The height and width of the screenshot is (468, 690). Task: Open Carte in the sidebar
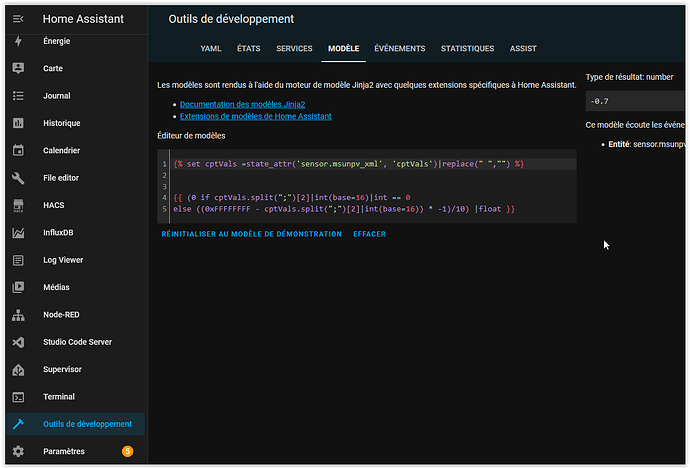coord(53,68)
